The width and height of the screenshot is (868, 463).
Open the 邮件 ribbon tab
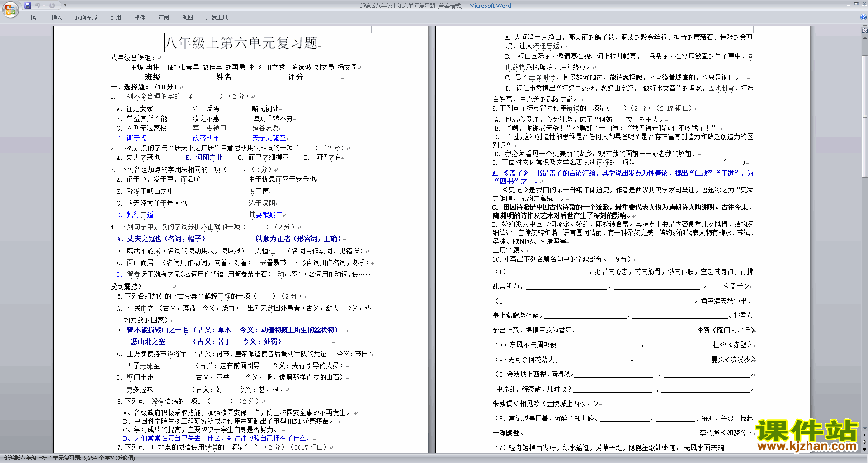point(140,18)
